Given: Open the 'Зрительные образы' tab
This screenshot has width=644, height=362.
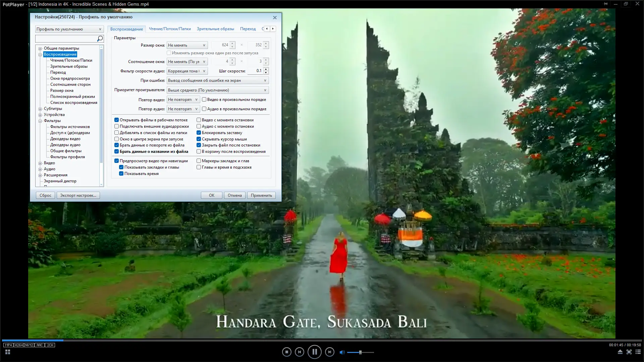Looking at the screenshot, I should (215, 29).
